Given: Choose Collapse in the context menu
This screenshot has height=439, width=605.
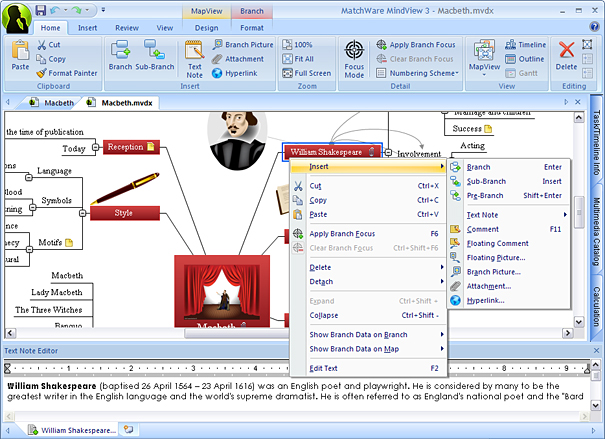Looking at the screenshot, I should [368, 315].
